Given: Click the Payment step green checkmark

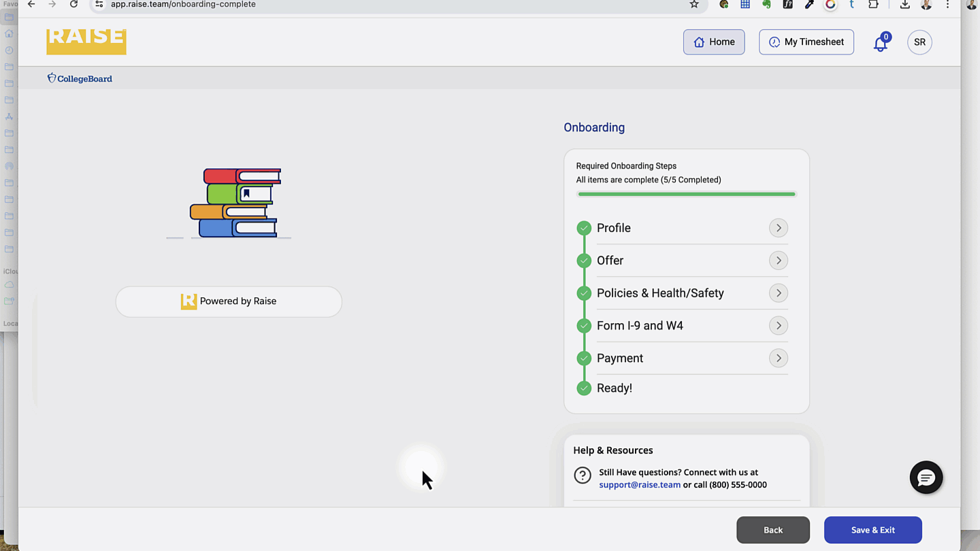Looking at the screenshot, I should [584, 358].
